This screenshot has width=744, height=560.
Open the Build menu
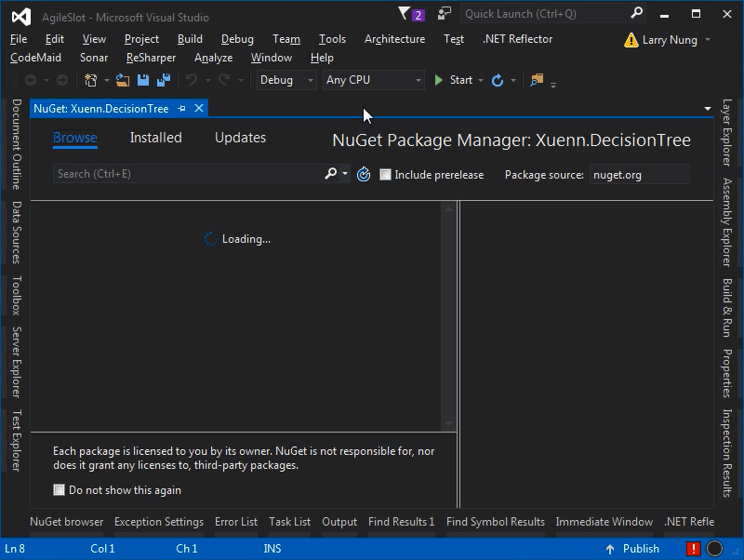tap(190, 39)
